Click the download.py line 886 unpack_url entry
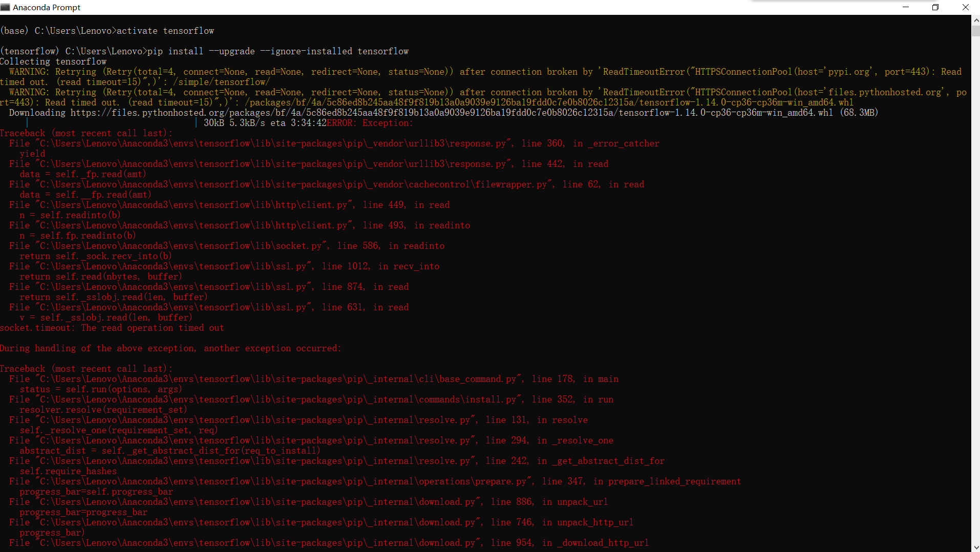The width and height of the screenshot is (980, 552). coord(309,502)
